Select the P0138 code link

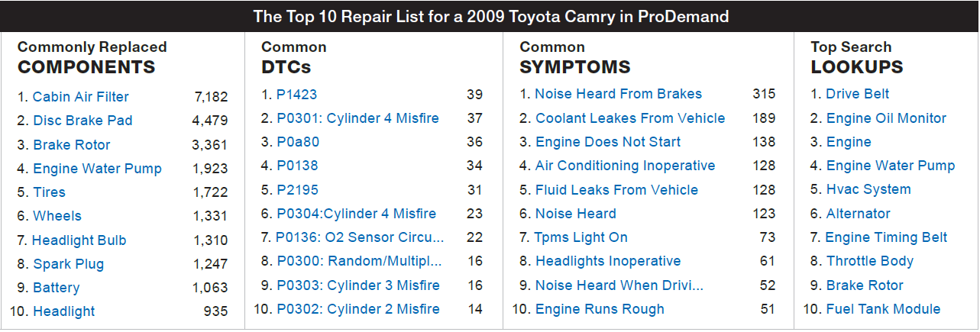click(297, 166)
